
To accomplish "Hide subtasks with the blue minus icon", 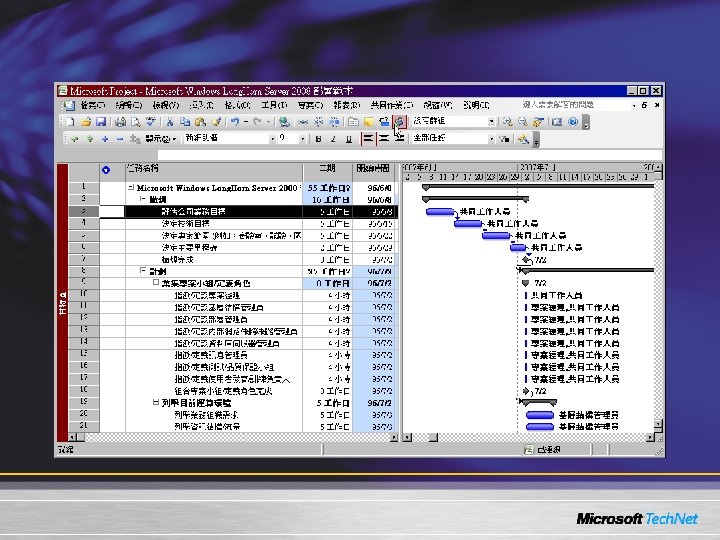I will pyautogui.click(x=120, y=138).
